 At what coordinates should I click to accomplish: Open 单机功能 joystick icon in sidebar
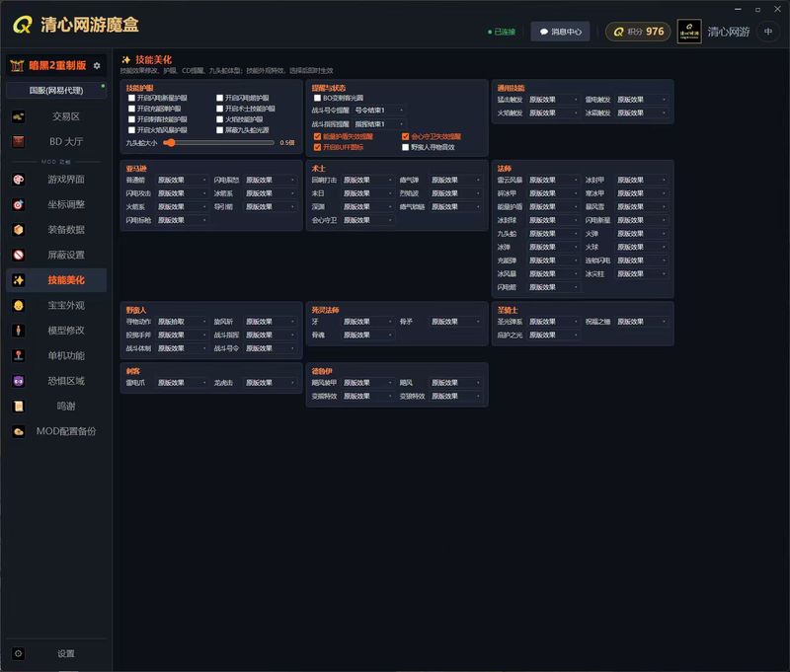19,356
